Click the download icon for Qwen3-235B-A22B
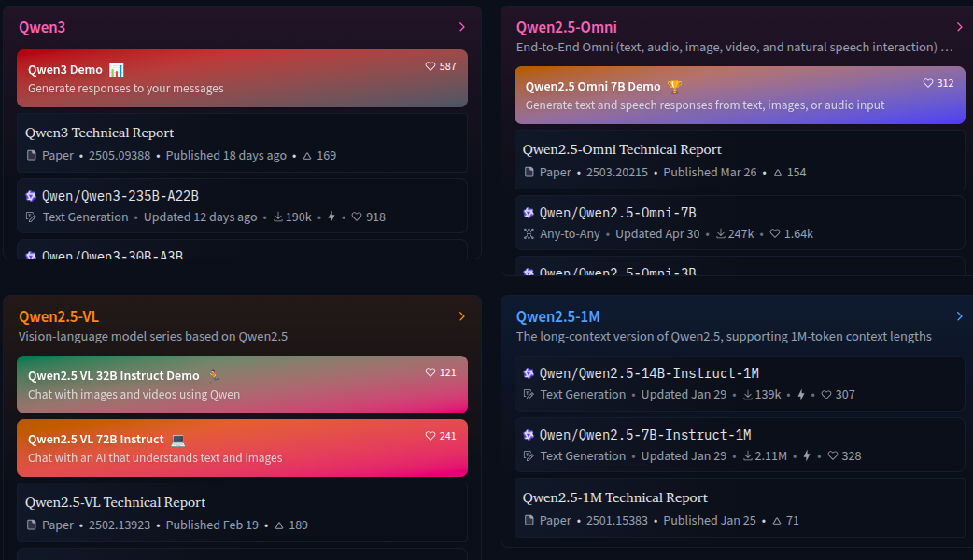Viewport: 973px width, 560px height. click(x=277, y=217)
